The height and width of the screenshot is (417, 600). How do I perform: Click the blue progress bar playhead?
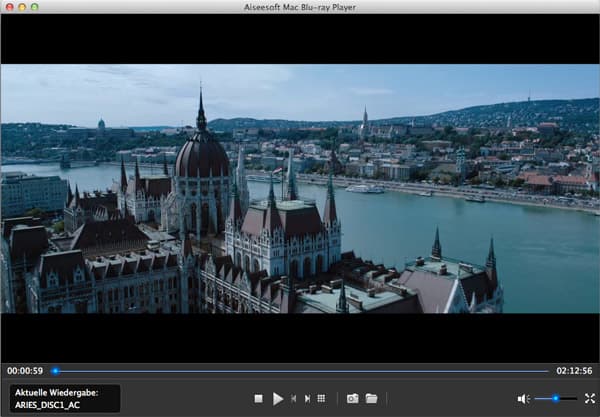(x=55, y=371)
